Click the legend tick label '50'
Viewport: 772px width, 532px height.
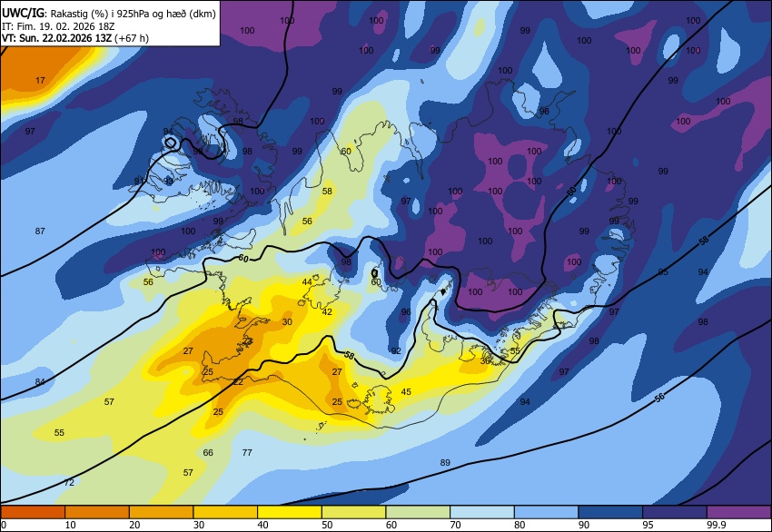point(327,525)
